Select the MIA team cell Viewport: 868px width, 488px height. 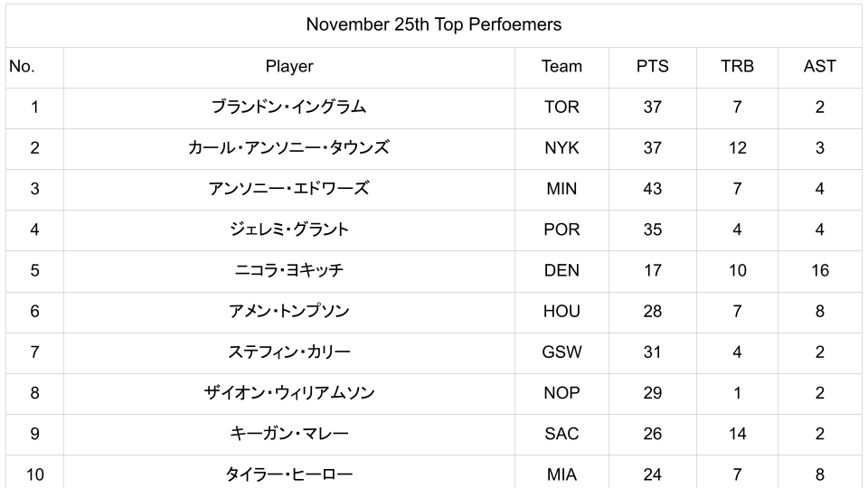(x=561, y=474)
